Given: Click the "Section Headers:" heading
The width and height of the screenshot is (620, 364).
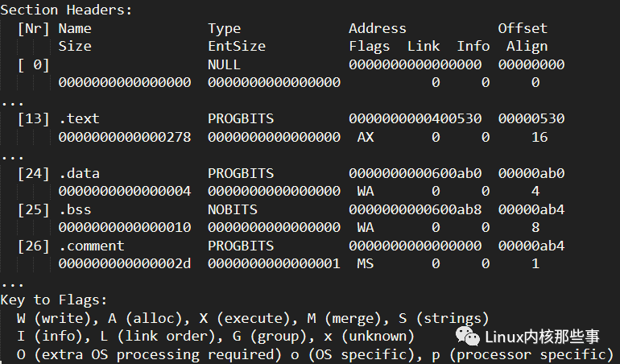Looking at the screenshot, I should pos(67,10).
